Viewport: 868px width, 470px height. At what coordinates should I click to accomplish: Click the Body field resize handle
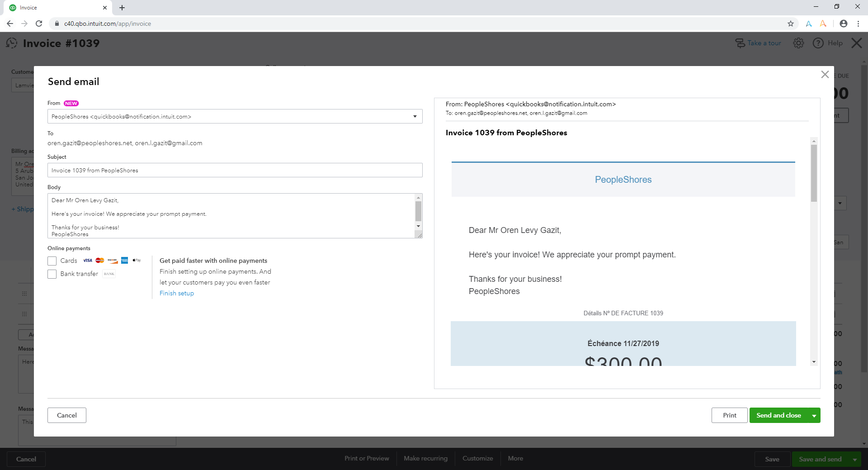coord(419,235)
